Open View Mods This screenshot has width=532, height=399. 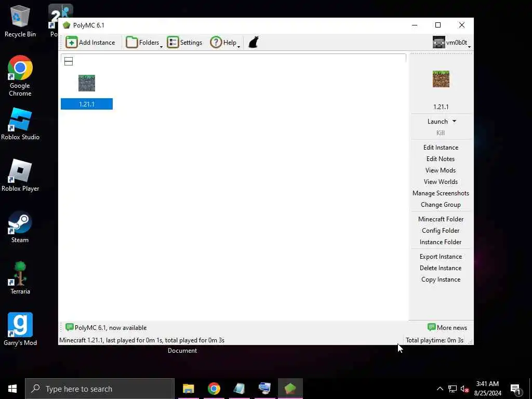coord(441,170)
